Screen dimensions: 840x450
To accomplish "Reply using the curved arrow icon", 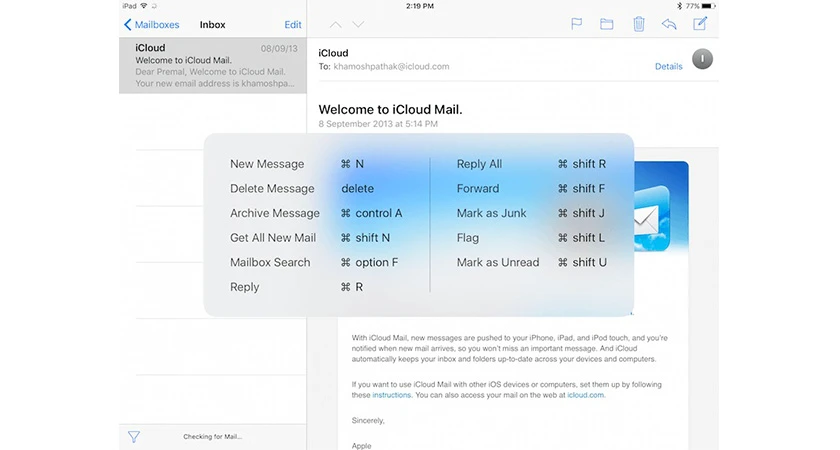I will [x=669, y=24].
